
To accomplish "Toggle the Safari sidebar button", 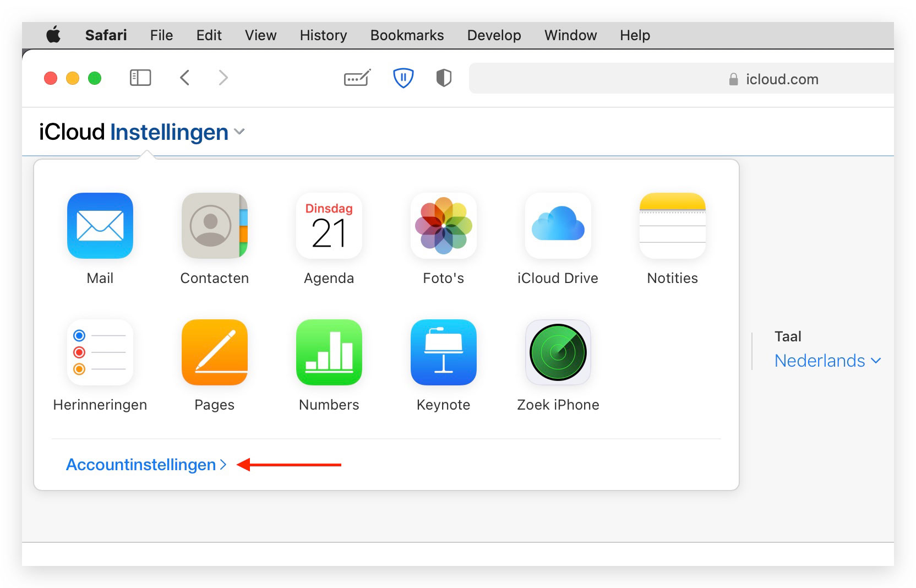I will click(x=140, y=78).
